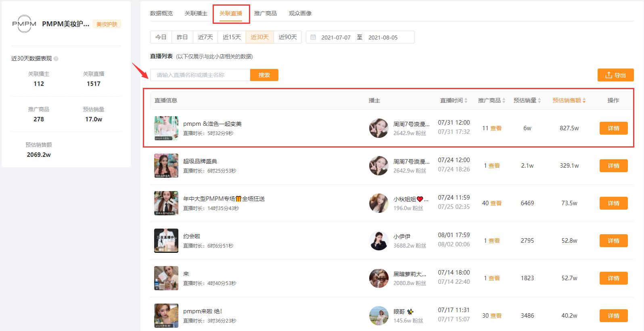This screenshot has height=331, width=644.
Task: Open 小伊伊 streamer avatar
Action: [378, 241]
